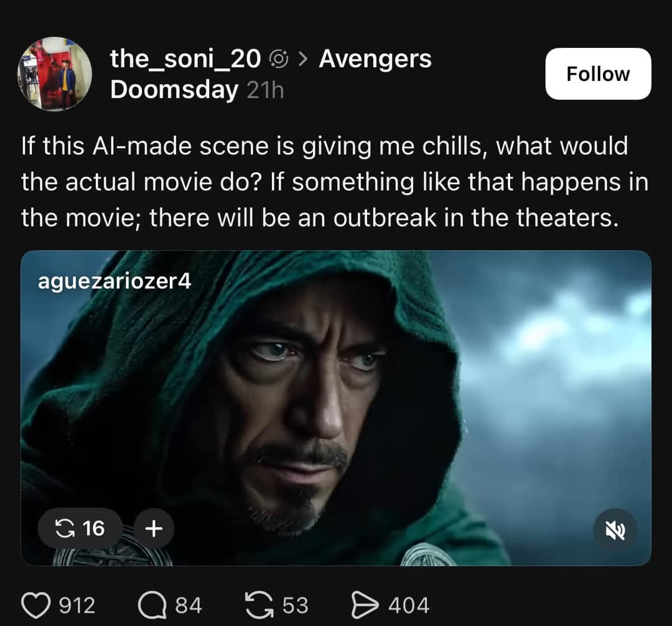672x626 pixels.
Task: Check the 21h post timestamp
Action: pos(265,90)
